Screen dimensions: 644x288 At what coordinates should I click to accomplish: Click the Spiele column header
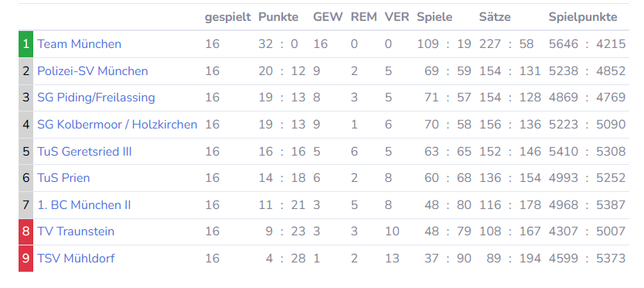(434, 17)
